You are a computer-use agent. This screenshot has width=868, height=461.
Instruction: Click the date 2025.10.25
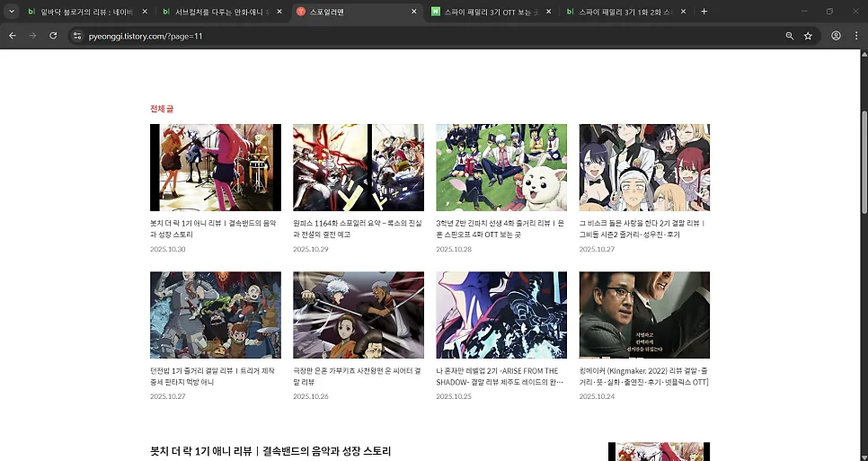454,396
